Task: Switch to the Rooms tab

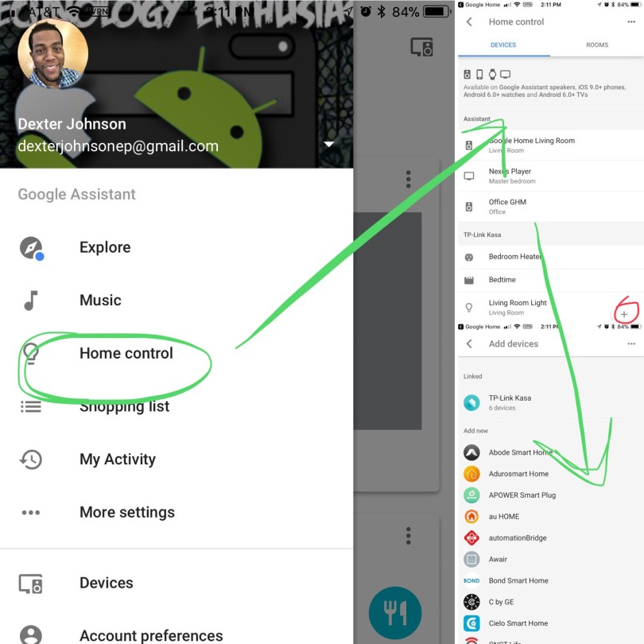Action: tap(596, 45)
